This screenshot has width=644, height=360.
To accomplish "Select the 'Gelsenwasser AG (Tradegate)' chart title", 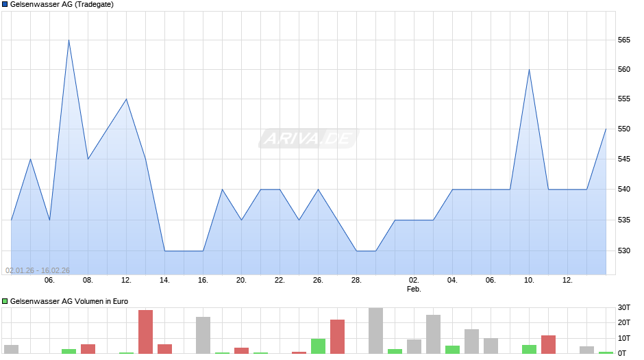I will [62, 5].
